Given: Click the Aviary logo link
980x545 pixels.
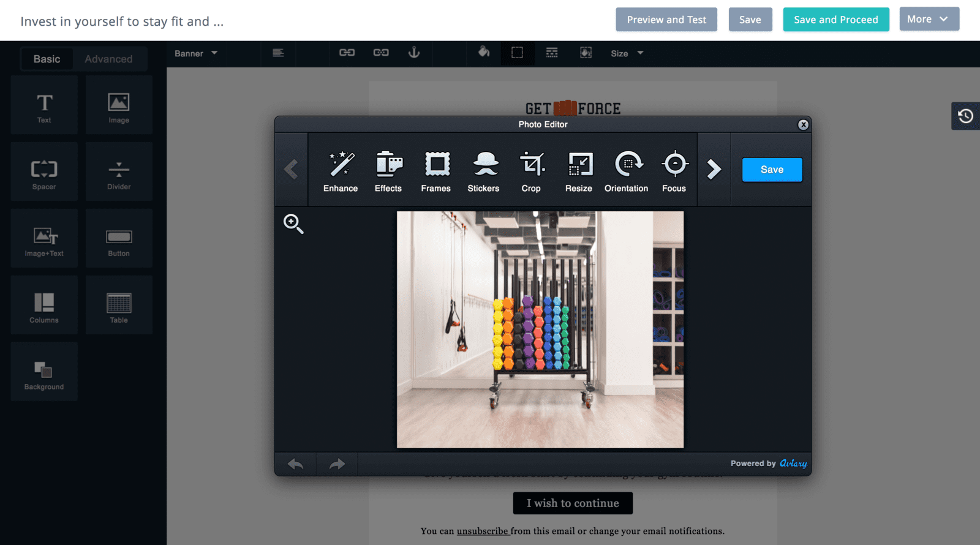Looking at the screenshot, I should 793,464.
